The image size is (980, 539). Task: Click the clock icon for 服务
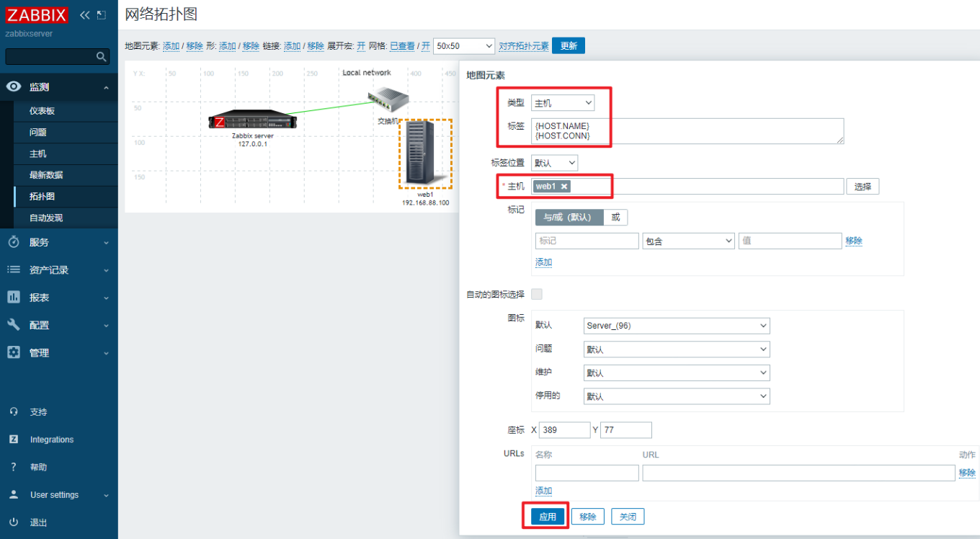13,242
